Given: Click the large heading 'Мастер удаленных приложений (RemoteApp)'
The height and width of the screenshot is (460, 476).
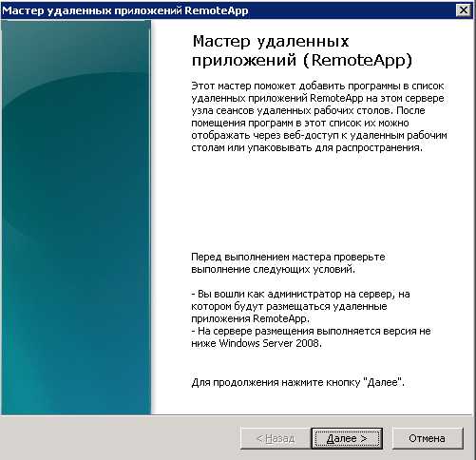Looking at the screenshot, I should [302, 50].
